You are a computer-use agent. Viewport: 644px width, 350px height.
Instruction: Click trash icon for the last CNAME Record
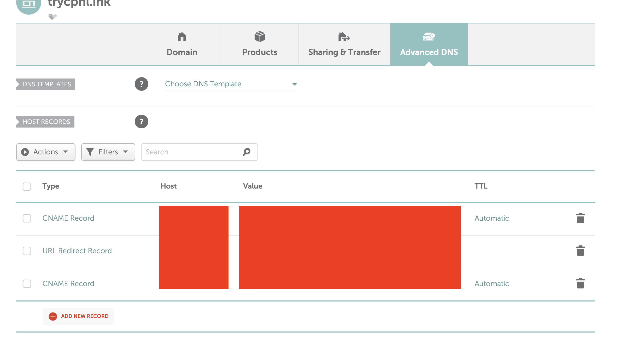[580, 283]
